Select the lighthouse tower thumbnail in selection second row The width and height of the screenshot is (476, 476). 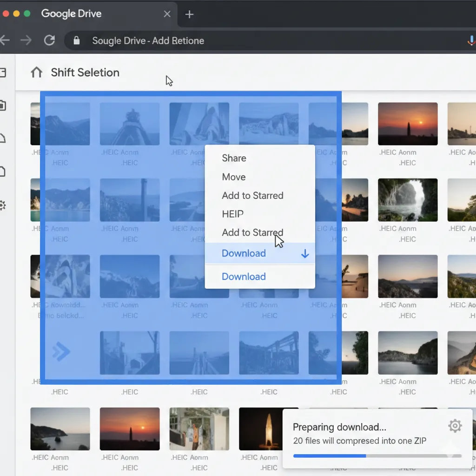[x=130, y=200]
